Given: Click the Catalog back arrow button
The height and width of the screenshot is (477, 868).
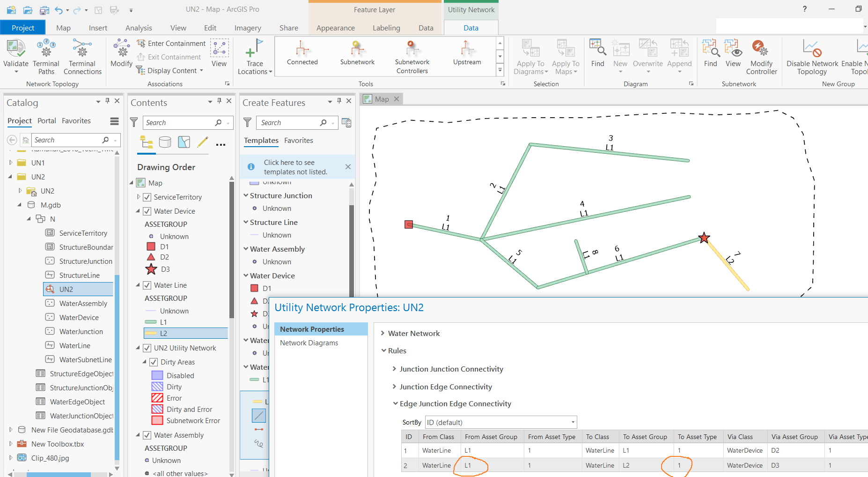Looking at the screenshot, I should click(x=12, y=140).
